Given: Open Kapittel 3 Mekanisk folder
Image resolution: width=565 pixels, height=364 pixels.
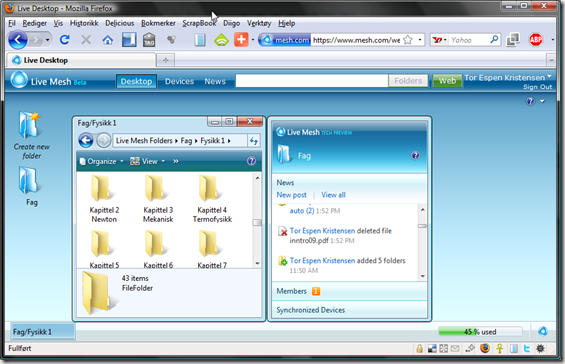Looking at the screenshot, I should tap(158, 199).
